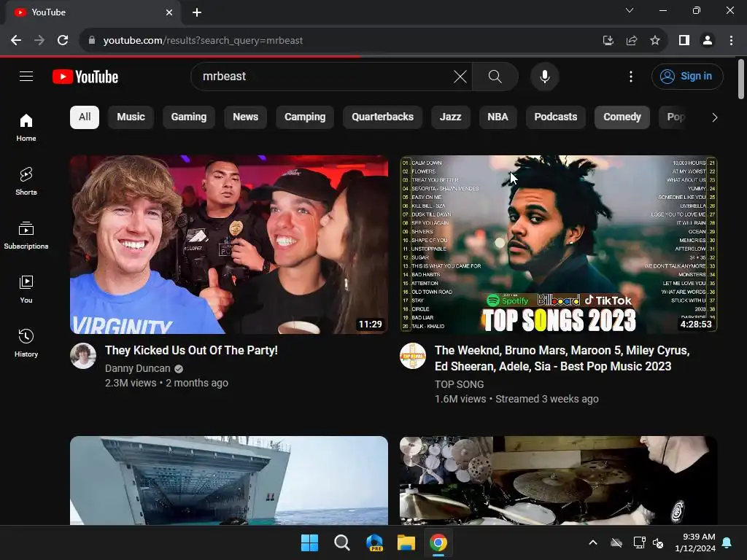
Task: Click the browser forward arrow
Action: coord(39,41)
